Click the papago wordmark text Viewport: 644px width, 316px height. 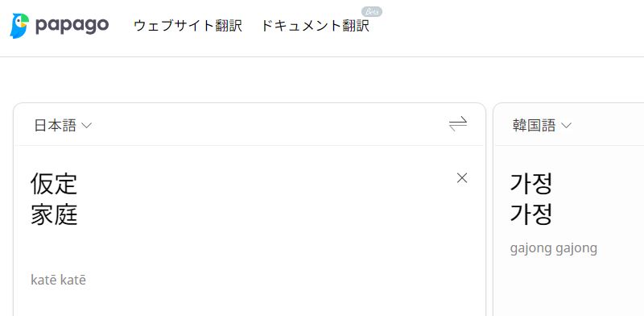point(72,26)
